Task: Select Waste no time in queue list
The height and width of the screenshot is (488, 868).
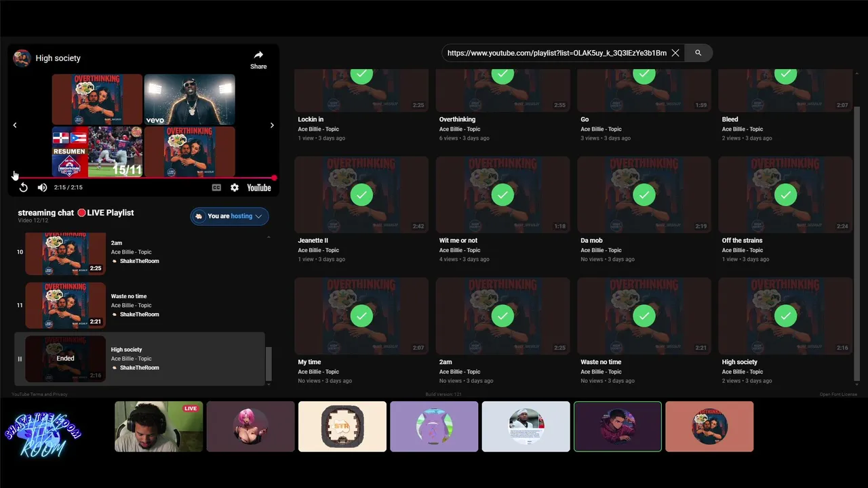Action: pyautogui.click(x=140, y=305)
